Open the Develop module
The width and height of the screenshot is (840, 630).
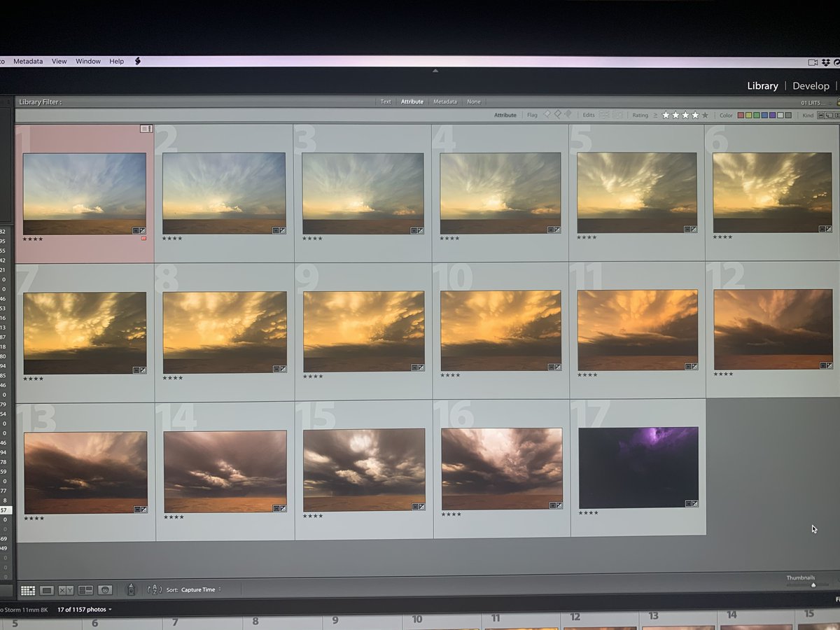click(x=811, y=85)
